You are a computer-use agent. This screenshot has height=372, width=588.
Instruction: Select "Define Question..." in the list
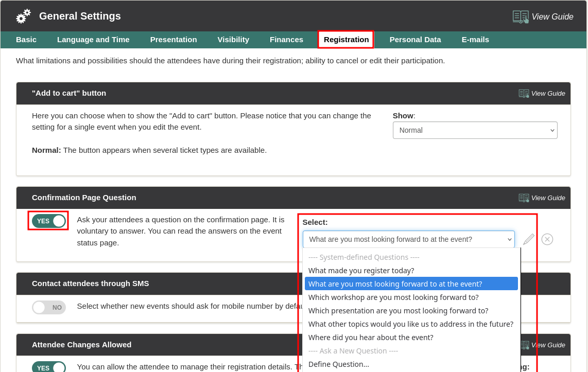(x=339, y=364)
